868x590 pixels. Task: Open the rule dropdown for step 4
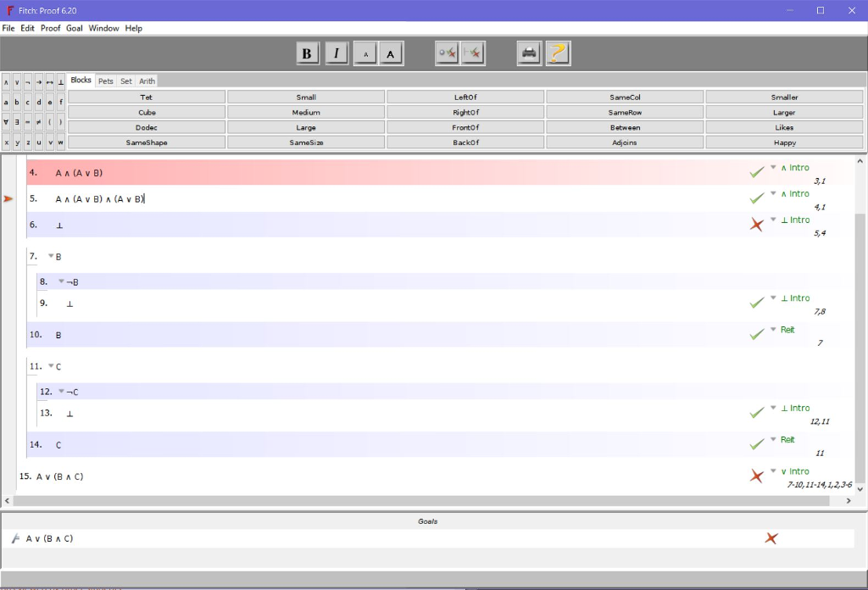(x=773, y=167)
